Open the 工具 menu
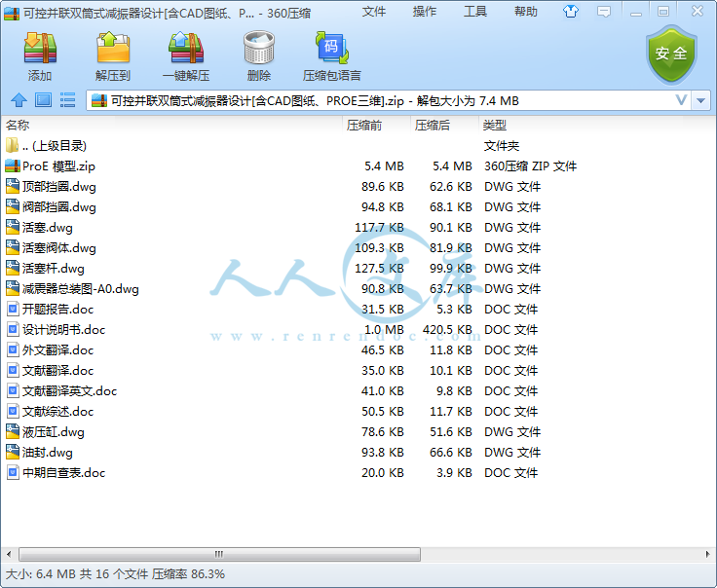The height and width of the screenshot is (588, 717). click(475, 12)
